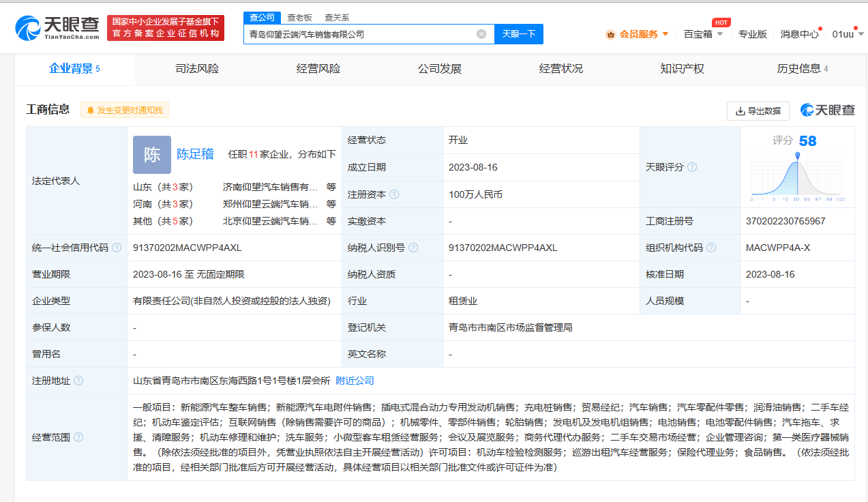868x502 pixels.
Task: Click the TianYanCha logo
Action: (x=57, y=27)
